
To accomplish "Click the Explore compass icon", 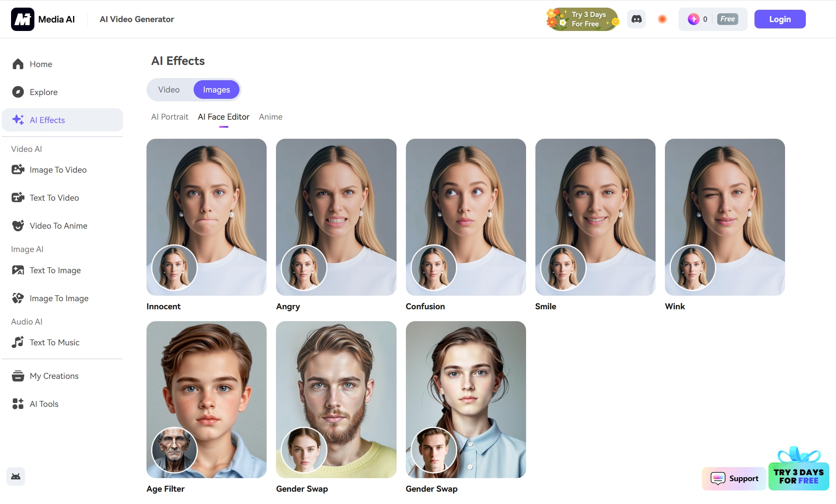I will click(x=18, y=92).
